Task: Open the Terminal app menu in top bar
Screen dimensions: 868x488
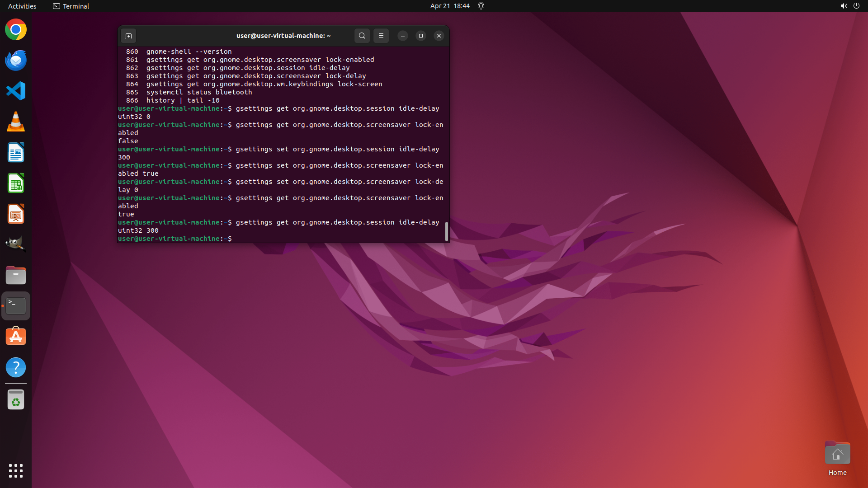Action: click(x=71, y=6)
